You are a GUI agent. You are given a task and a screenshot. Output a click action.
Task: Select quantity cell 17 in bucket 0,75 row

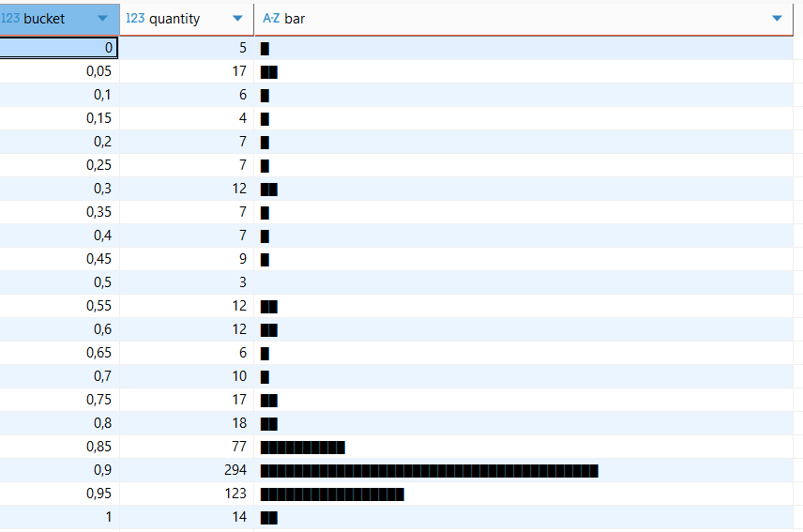[187, 400]
